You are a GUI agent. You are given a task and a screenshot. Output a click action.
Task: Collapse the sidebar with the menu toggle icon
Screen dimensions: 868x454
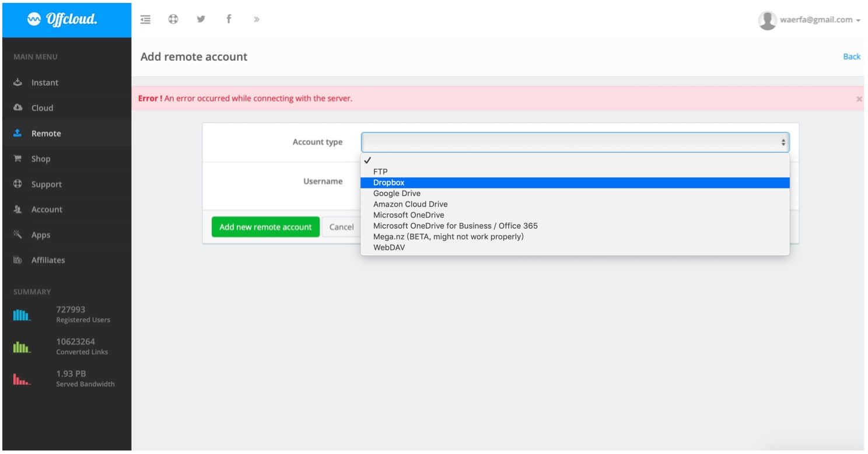click(146, 19)
